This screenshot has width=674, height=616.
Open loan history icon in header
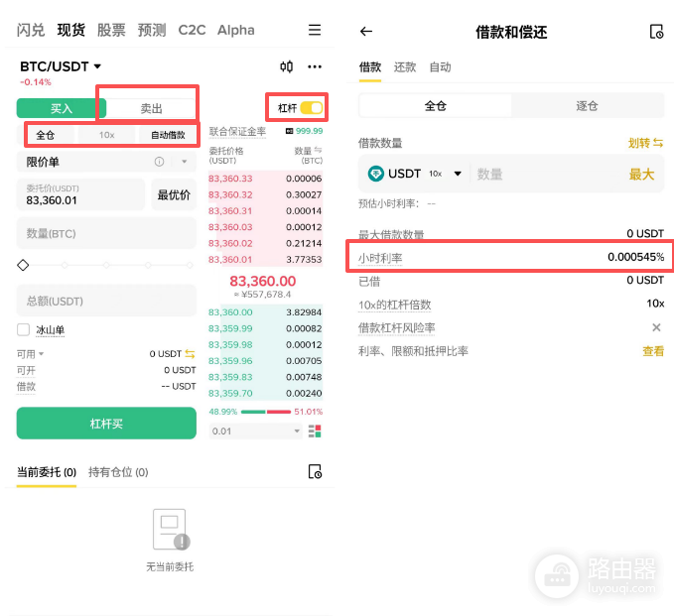656,32
